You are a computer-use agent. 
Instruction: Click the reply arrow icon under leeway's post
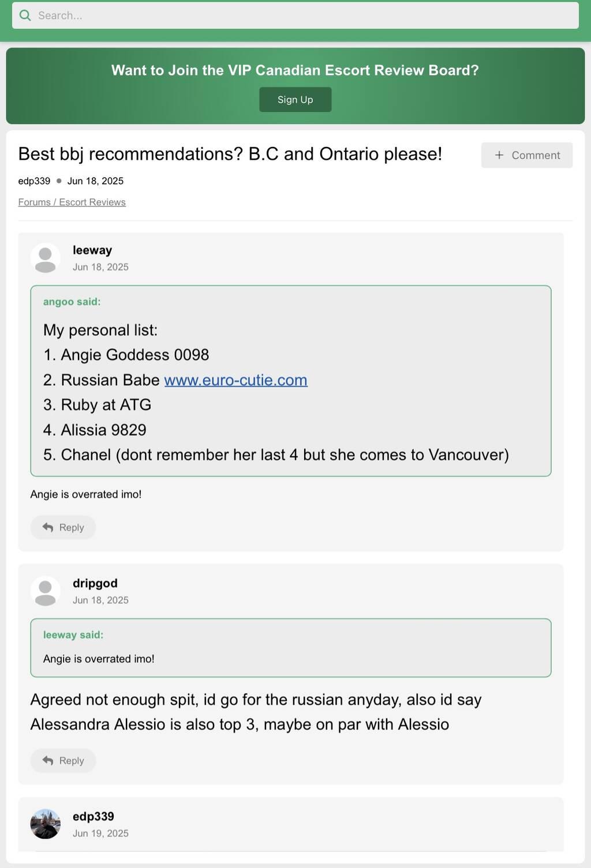(48, 527)
